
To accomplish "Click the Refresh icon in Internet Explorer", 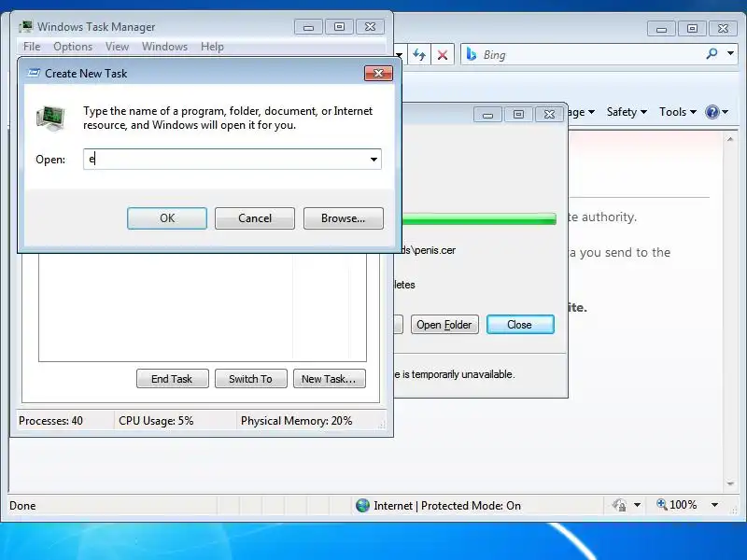I will pyautogui.click(x=419, y=55).
